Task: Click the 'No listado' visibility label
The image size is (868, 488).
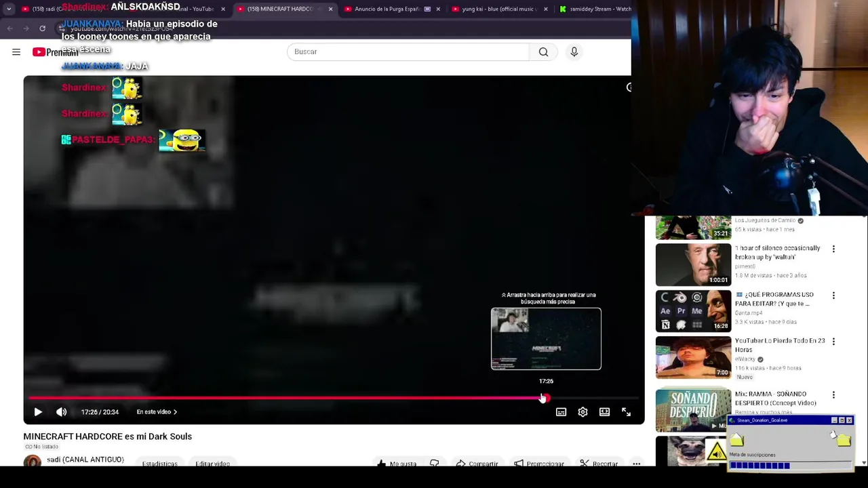Action: 41,447
